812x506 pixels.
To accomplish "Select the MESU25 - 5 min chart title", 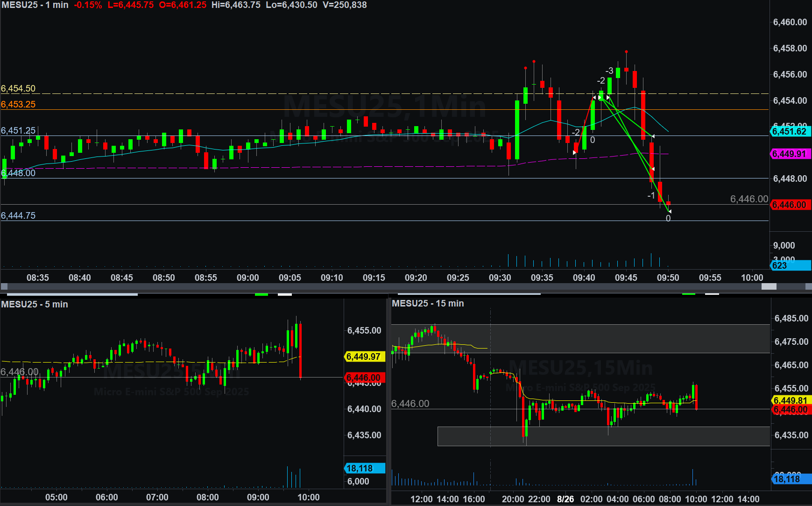I will tap(35, 304).
